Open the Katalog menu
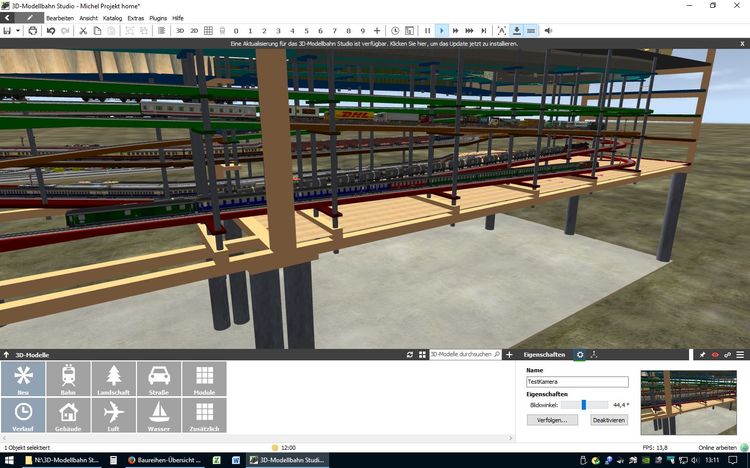Viewport: 750px width, 468px height. pos(112,18)
